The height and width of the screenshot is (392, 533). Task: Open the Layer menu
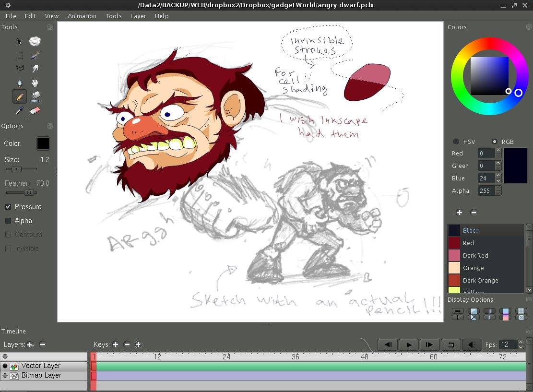click(138, 16)
